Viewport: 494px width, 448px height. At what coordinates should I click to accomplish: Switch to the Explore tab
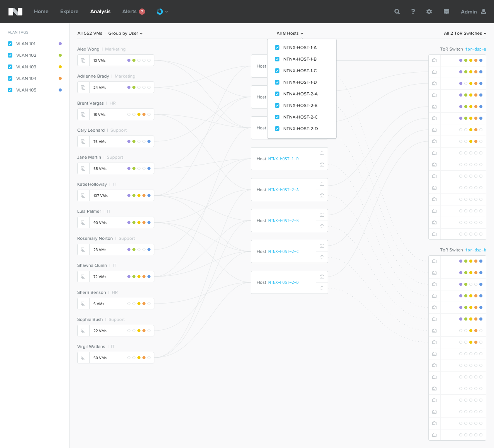[69, 12]
